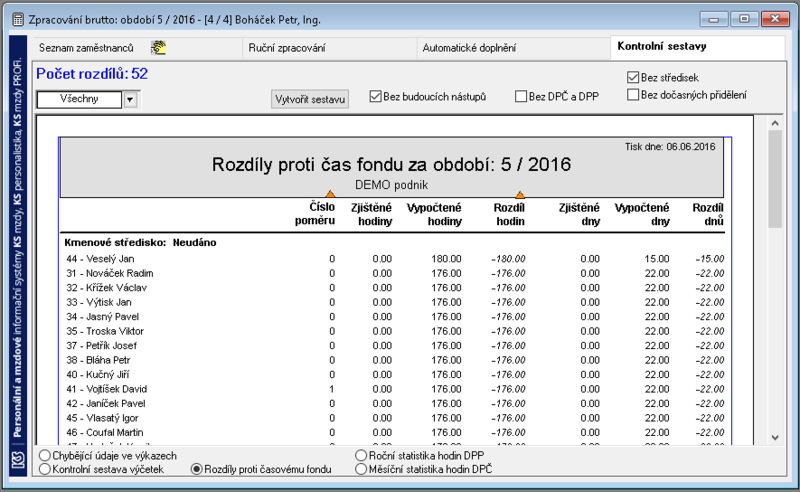Click value 15.00 in Veselý Jan row

tap(657, 259)
